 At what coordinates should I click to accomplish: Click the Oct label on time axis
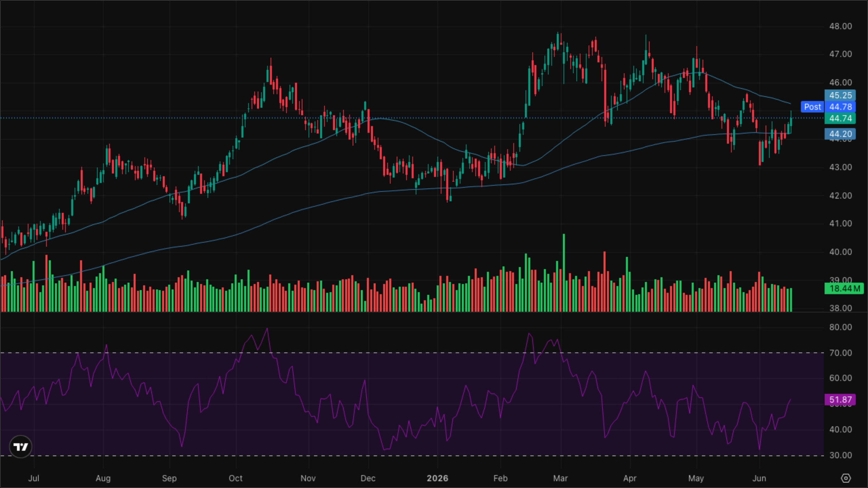(x=236, y=478)
